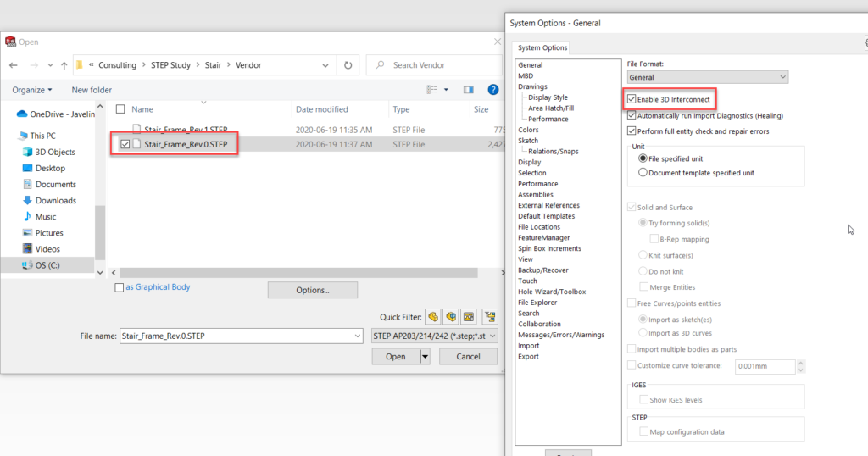Image resolution: width=868 pixels, height=456 pixels.
Task: Click third Quick Filter drawings icon
Action: coord(469,317)
